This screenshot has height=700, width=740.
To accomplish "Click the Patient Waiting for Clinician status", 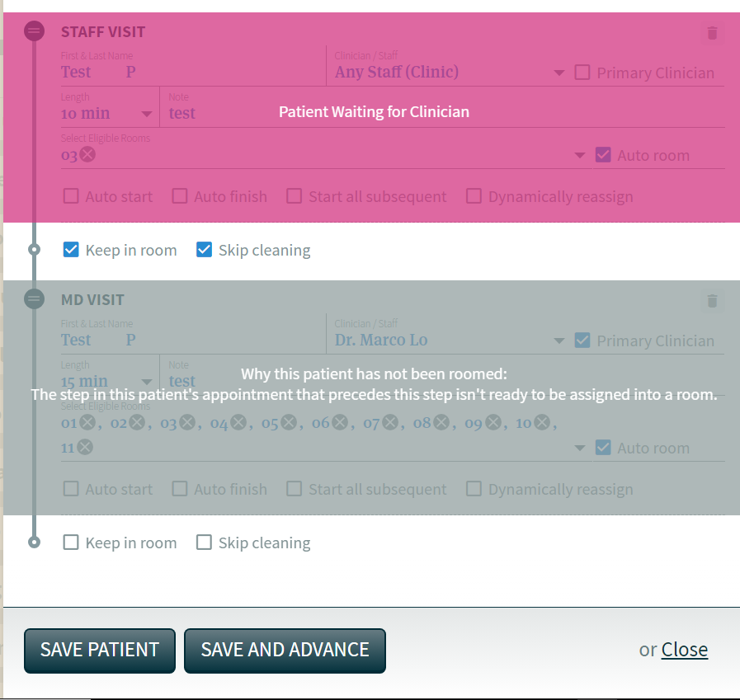I will point(374,112).
